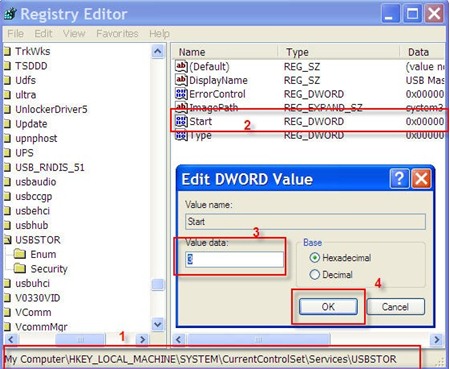Click the Registry Editor title bar icon
Viewport: 450px width, 369px height.
(10, 14)
